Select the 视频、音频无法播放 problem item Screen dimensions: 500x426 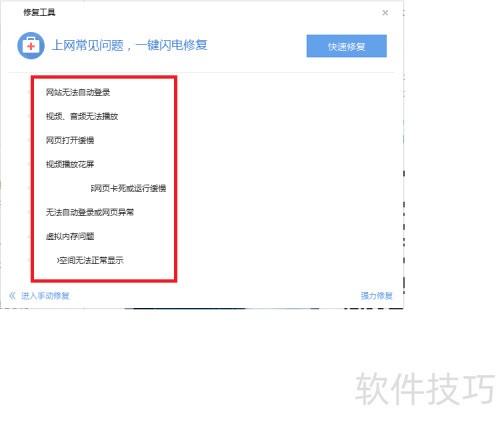(82, 116)
